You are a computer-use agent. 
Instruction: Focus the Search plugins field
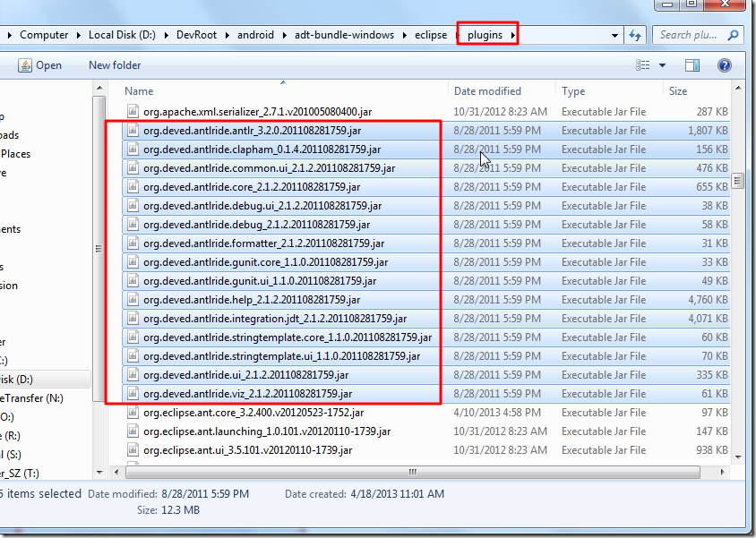coord(696,35)
